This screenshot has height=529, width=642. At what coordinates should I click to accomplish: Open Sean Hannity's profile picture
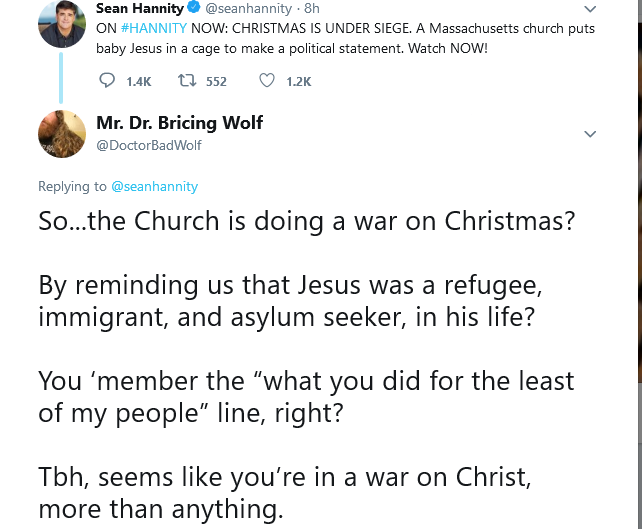click(62, 24)
